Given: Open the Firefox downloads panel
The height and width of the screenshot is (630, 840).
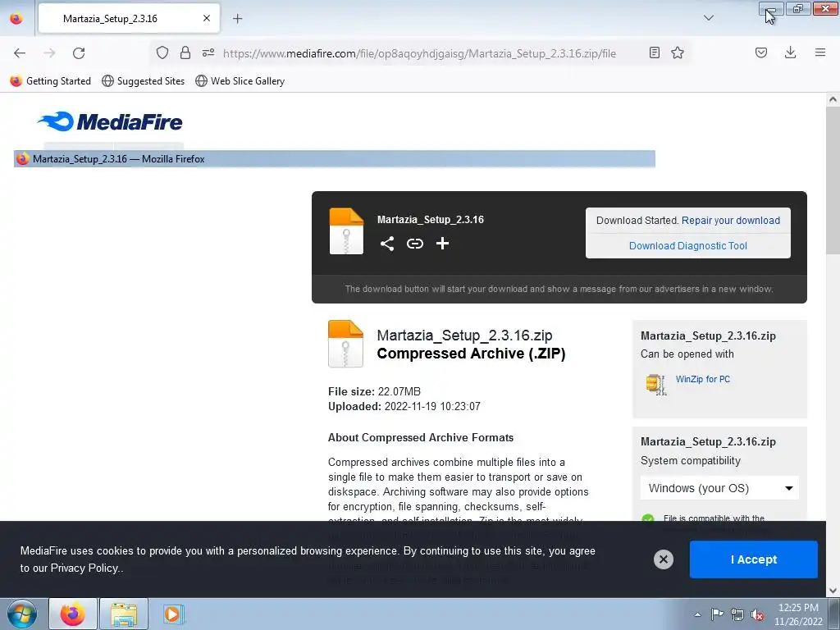Looking at the screenshot, I should pos(790,52).
